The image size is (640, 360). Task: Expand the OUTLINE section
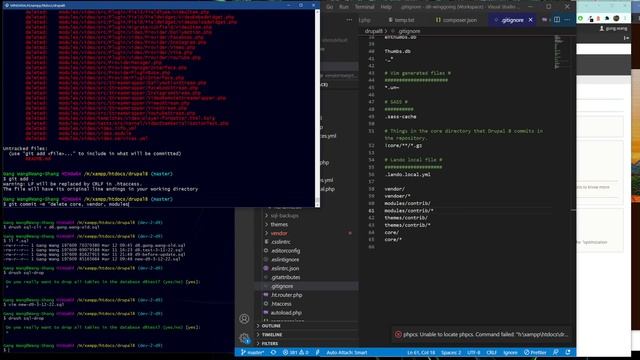(x=271, y=326)
